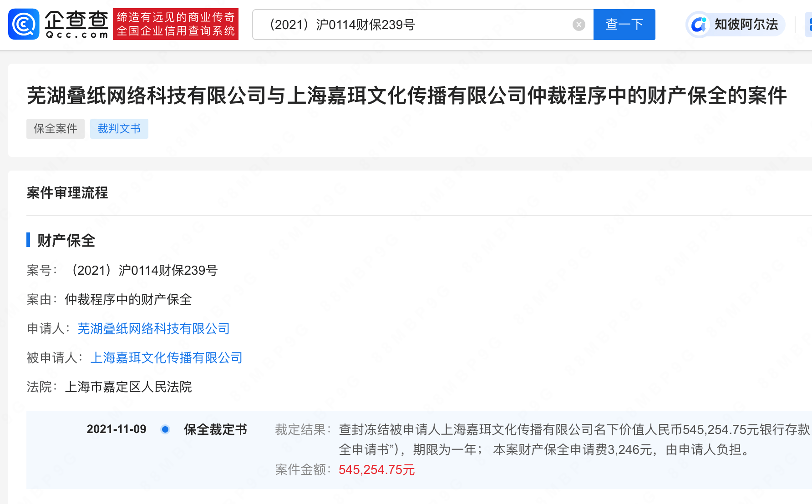
Task: Click the 2021-11-09 timeline dot marker
Action: (x=165, y=429)
